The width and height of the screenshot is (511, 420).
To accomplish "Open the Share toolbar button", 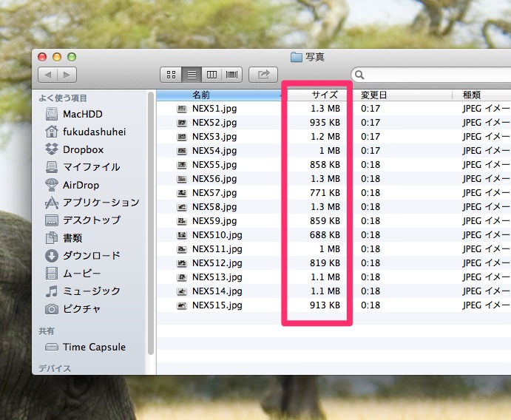I will (263, 75).
